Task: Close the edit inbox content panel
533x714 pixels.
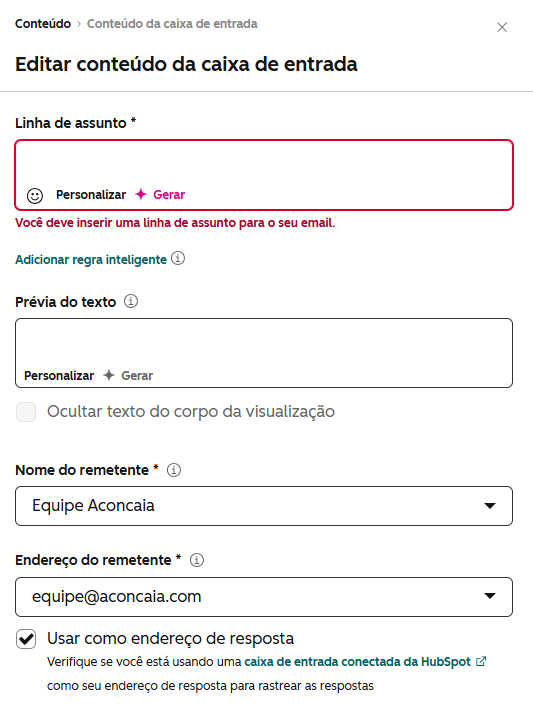Action: pos(502,27)
